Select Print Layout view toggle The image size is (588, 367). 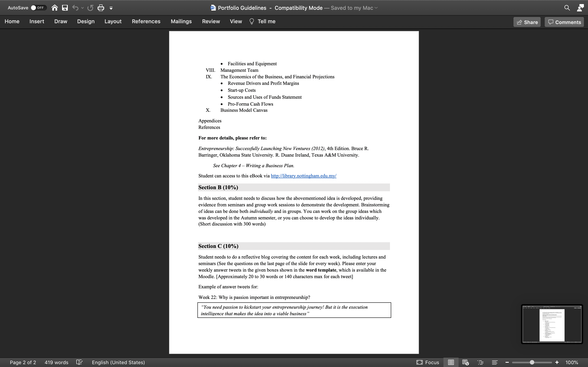(x=451, y=362)
